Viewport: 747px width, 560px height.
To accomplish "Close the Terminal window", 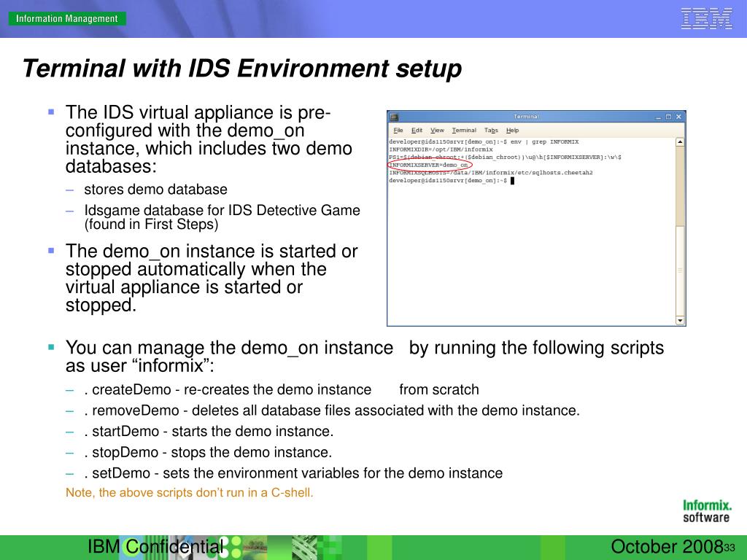I will pyautogui.click(x=678, y=117).
